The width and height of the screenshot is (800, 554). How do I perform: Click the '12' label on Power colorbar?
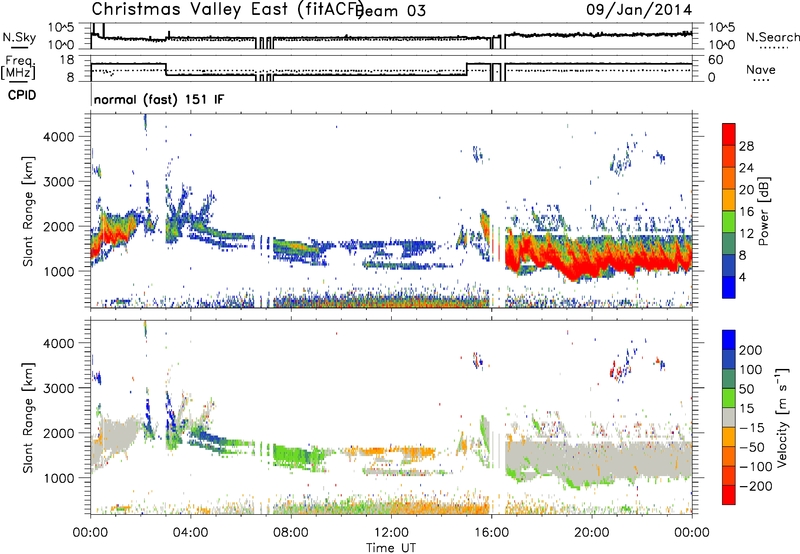click(x=746, y=234)
